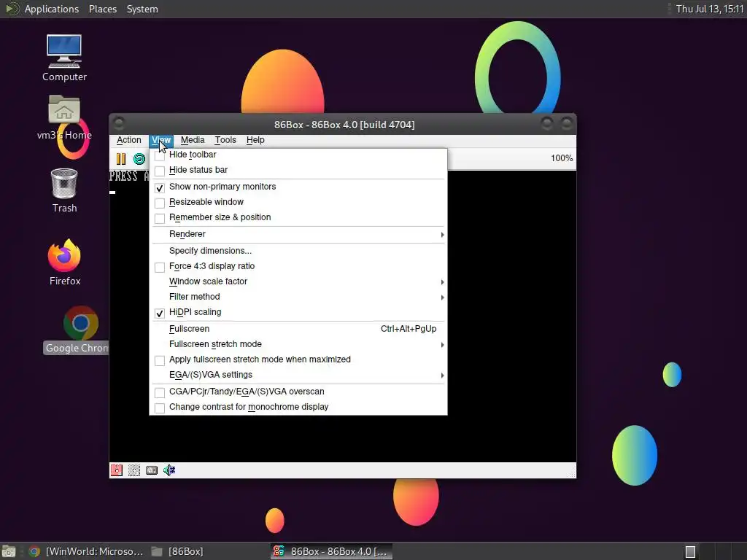Open the Places panel menu
Image resolution: width=747 pixels, height=560 pixels.
coord(102,9)
